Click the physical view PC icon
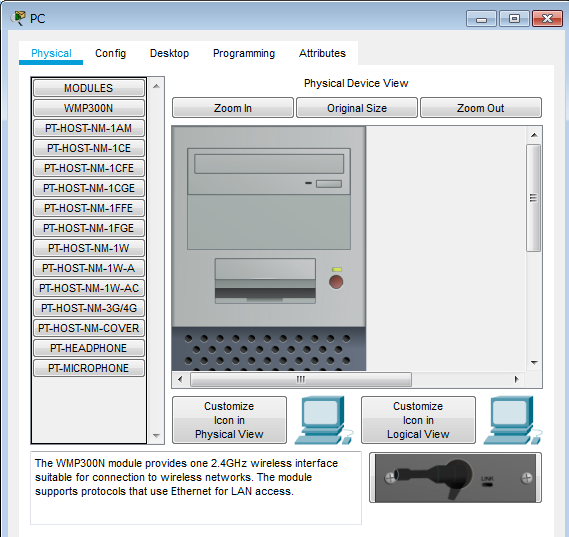569x537 pixels. tap(324, 420)
